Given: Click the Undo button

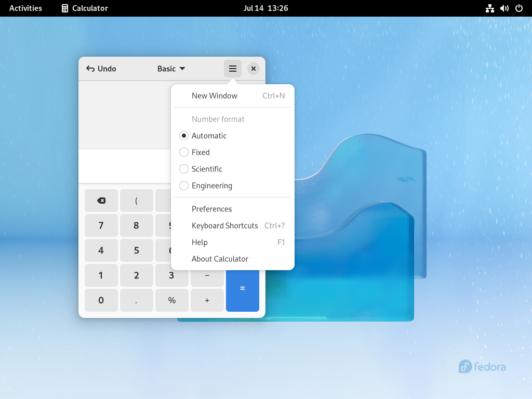Looking at the screenshot, I should click(x=101, y=69).
